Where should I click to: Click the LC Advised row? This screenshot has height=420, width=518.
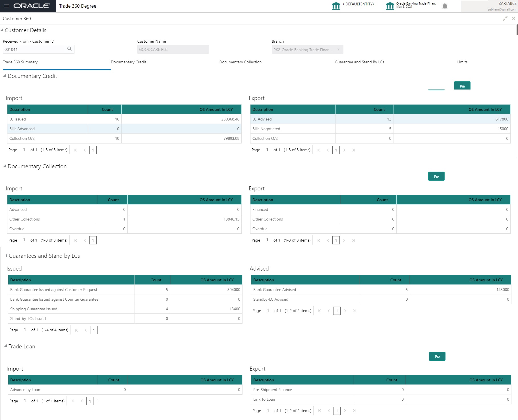click(380, 119)
